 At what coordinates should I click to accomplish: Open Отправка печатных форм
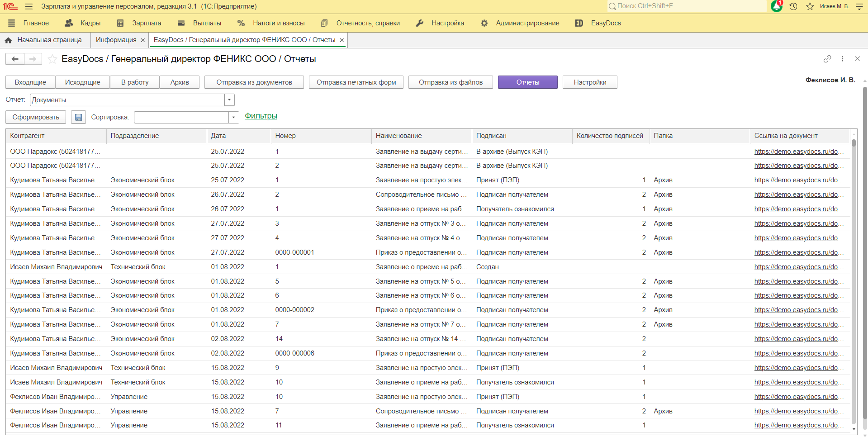[356, 82]
